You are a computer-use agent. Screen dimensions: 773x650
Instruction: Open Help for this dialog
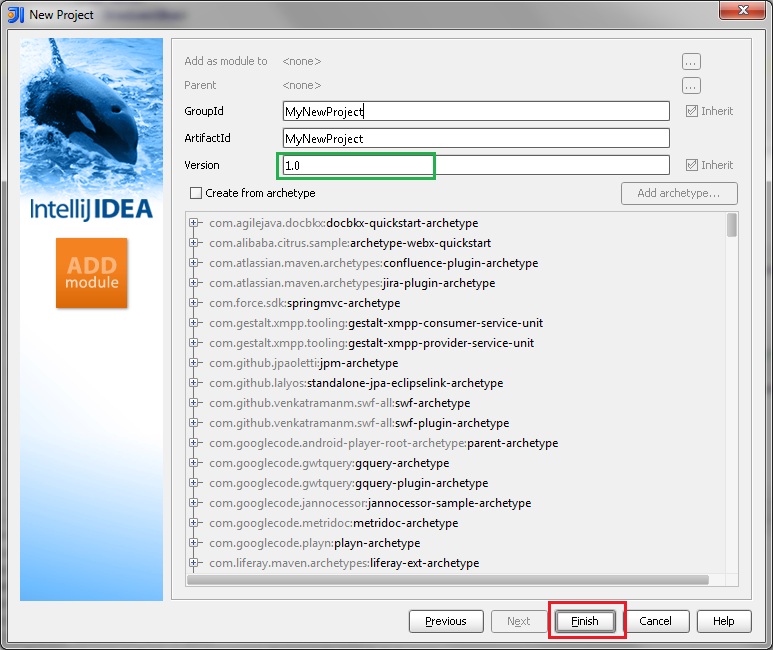point(724,621)
